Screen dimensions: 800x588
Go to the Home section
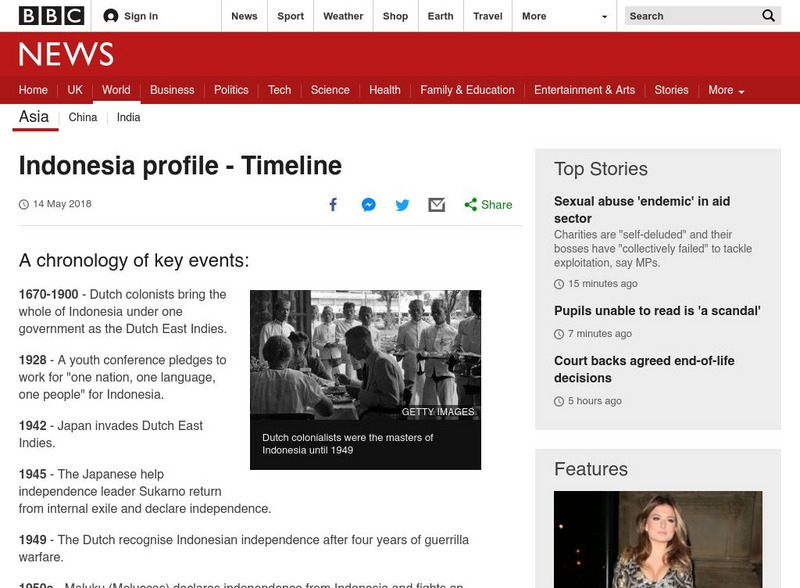point(33,90)
